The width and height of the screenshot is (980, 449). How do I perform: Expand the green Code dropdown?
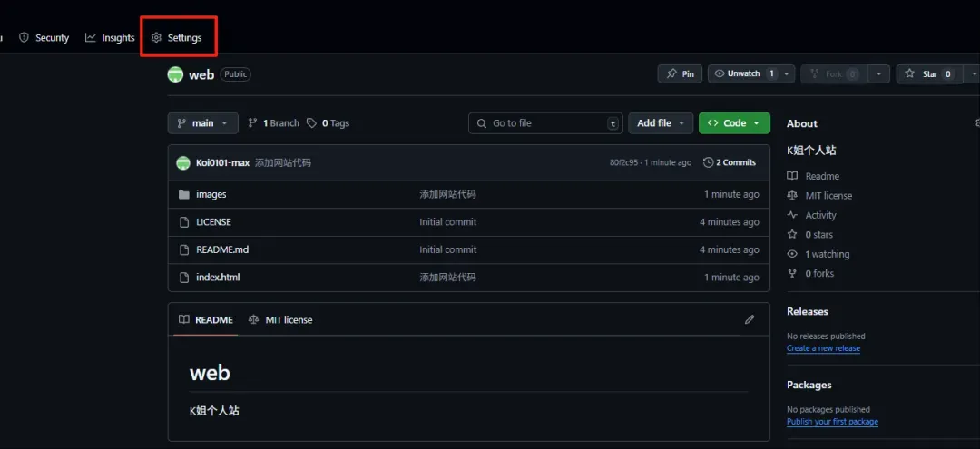(734, 123)
